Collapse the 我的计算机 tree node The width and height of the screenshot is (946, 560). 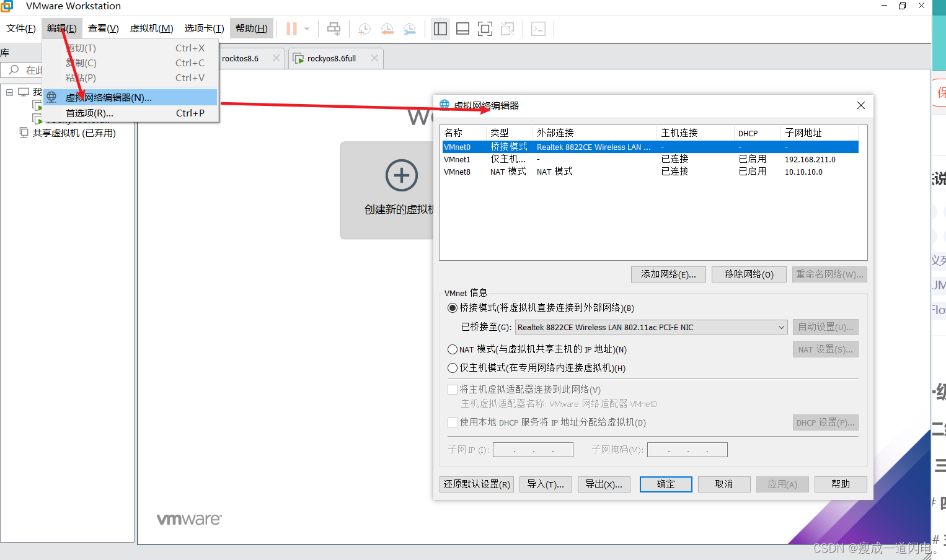click(x=9, y=92)
